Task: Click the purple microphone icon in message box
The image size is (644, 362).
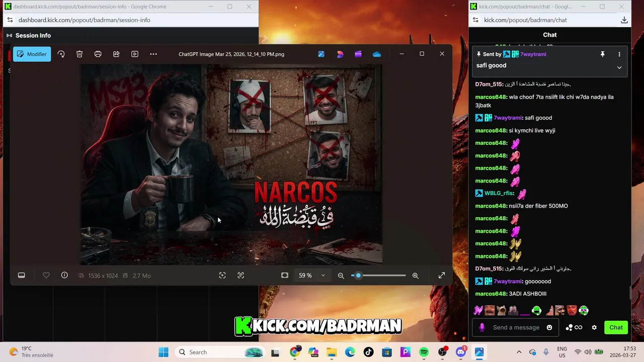Action: pos(482,327)
